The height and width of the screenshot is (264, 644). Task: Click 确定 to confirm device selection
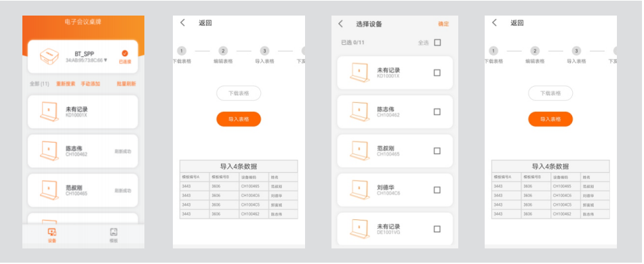[x=443, y=24]
